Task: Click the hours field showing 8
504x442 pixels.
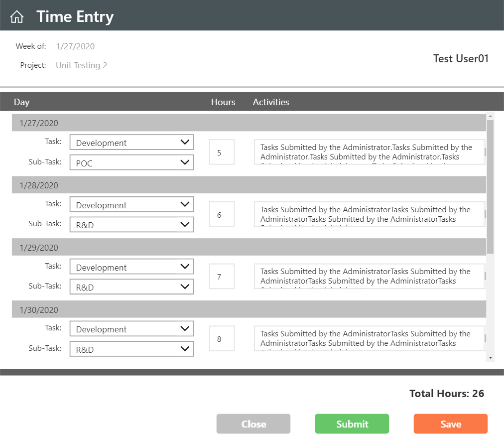Action: point(222,339)
